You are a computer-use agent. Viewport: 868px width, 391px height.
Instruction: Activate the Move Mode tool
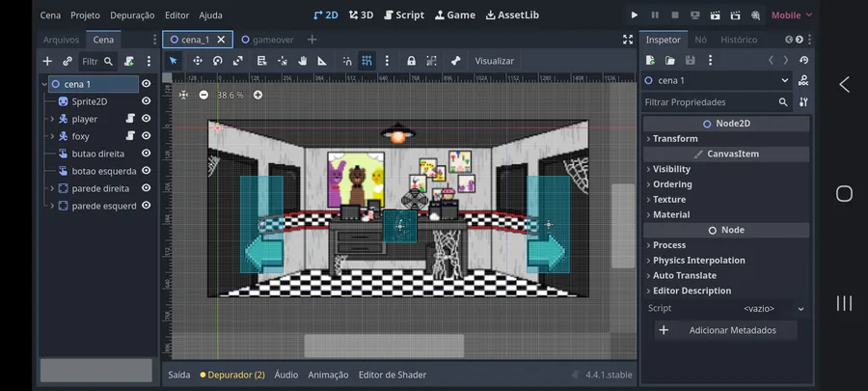point(197,61)
